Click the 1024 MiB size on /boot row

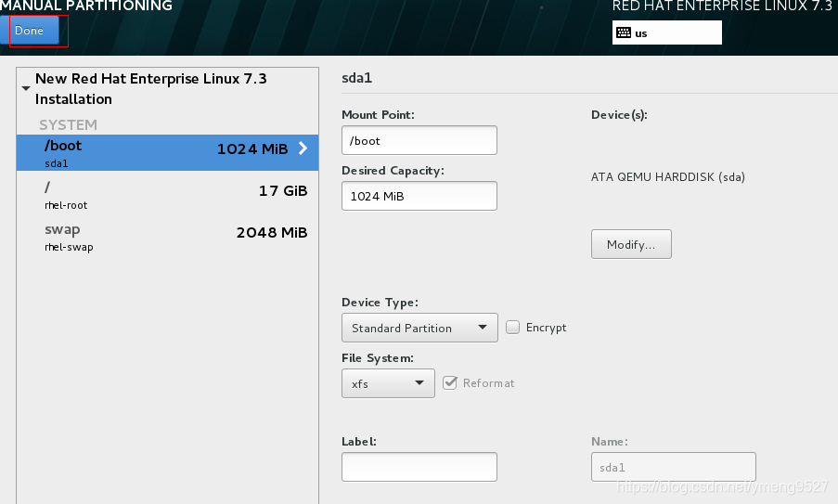(252, 149)
